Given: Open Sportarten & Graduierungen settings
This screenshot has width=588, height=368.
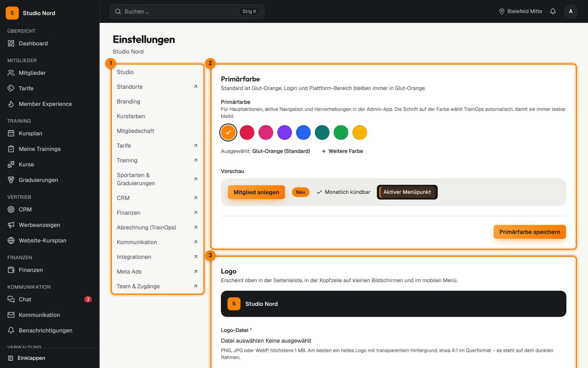Looking at the screenshot, I should point(157,179).
